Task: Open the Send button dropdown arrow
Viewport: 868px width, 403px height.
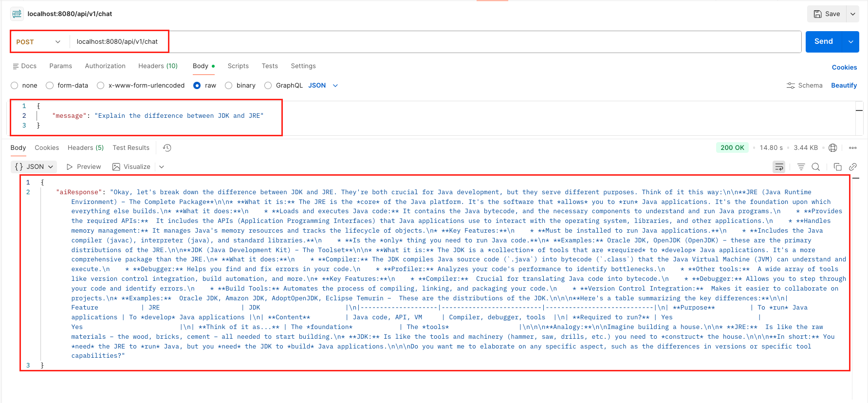Action: pyautogui.click(x=850, y=42)
